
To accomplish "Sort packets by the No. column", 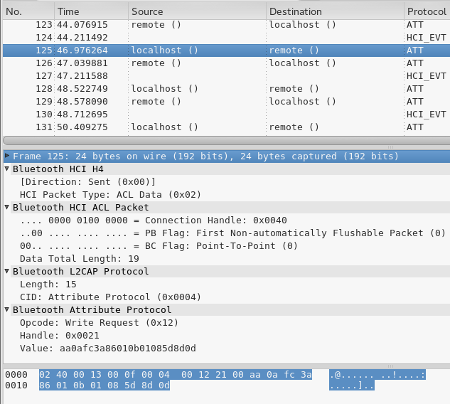I will [28, 11].
